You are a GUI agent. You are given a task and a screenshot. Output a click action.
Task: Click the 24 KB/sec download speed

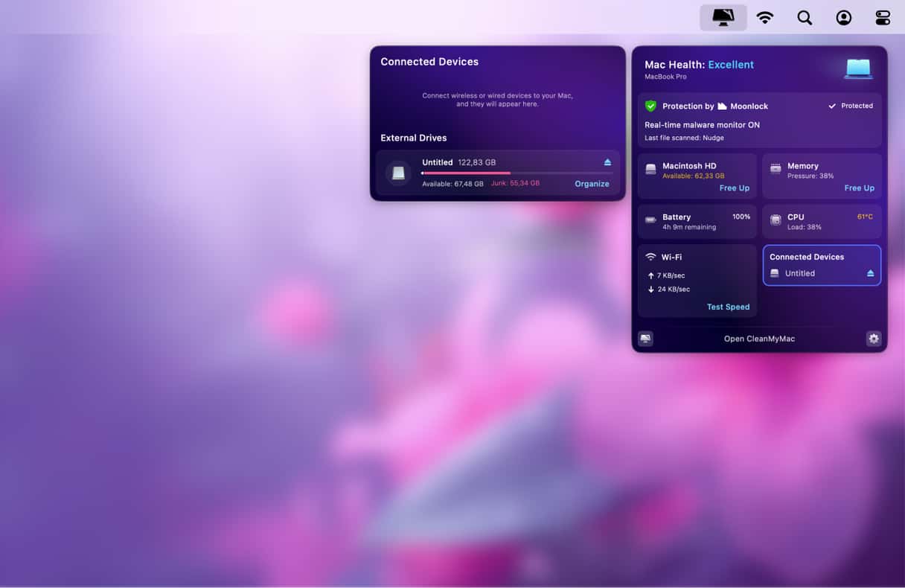[674, 289]
